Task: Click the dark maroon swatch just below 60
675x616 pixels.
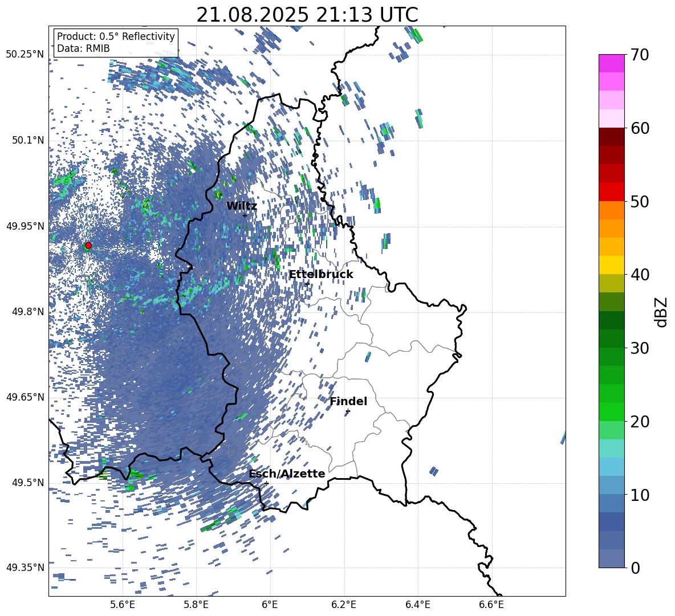Action: (611, 137)
